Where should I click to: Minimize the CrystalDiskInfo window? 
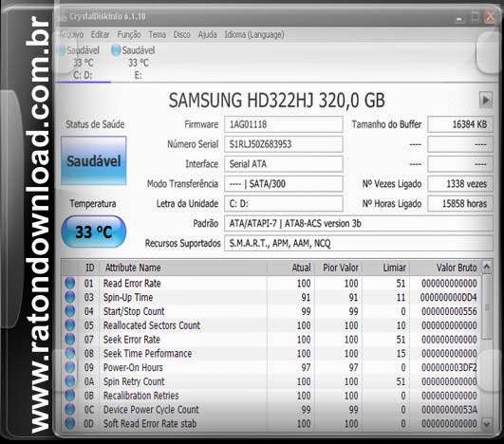pyautogui.click(x=459, y=18)
